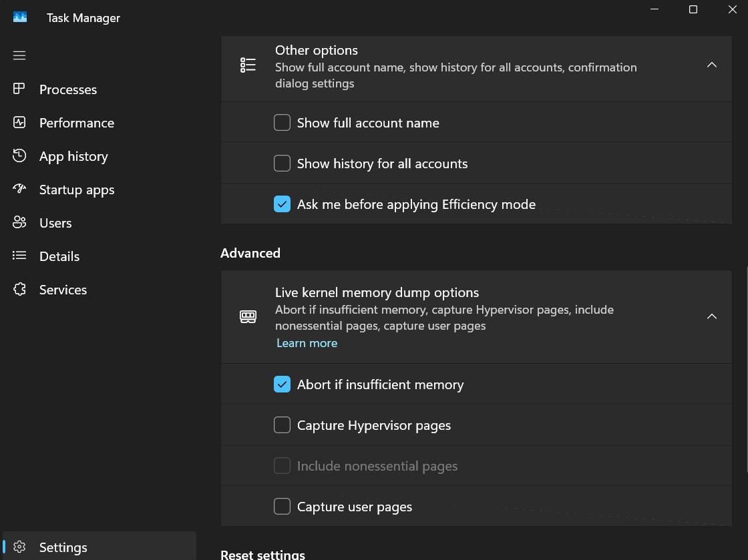The width and height of the screenshot is (748, 560).
Task: Enable Show full account name
Action: click(282, 122)
